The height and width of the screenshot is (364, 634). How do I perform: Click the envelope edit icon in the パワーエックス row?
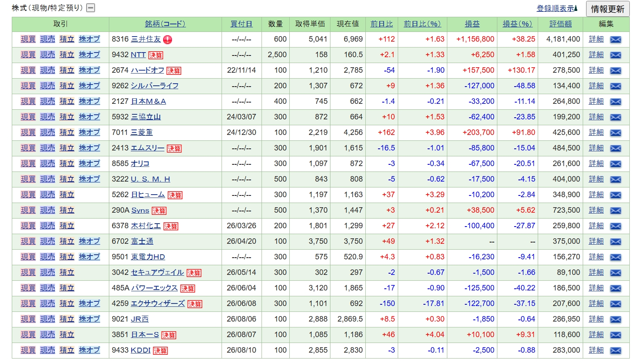coord(616,288)
